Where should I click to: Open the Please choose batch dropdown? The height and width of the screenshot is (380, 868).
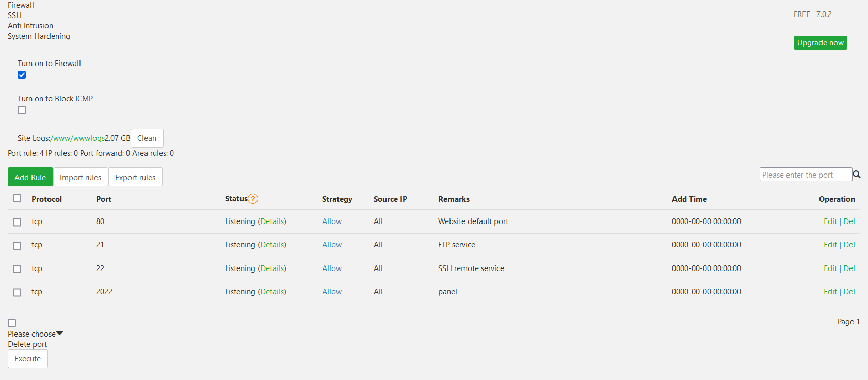[x=35, y=334]
